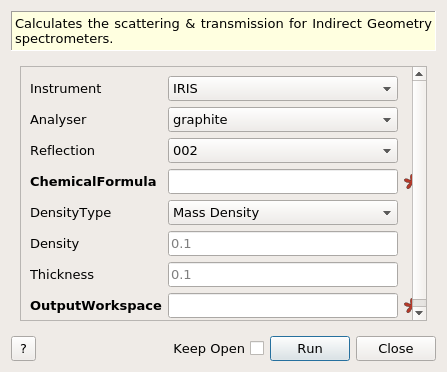Click the Density label
The width and height of the screenshot is (447, 372).
click(x=55, y=244)
